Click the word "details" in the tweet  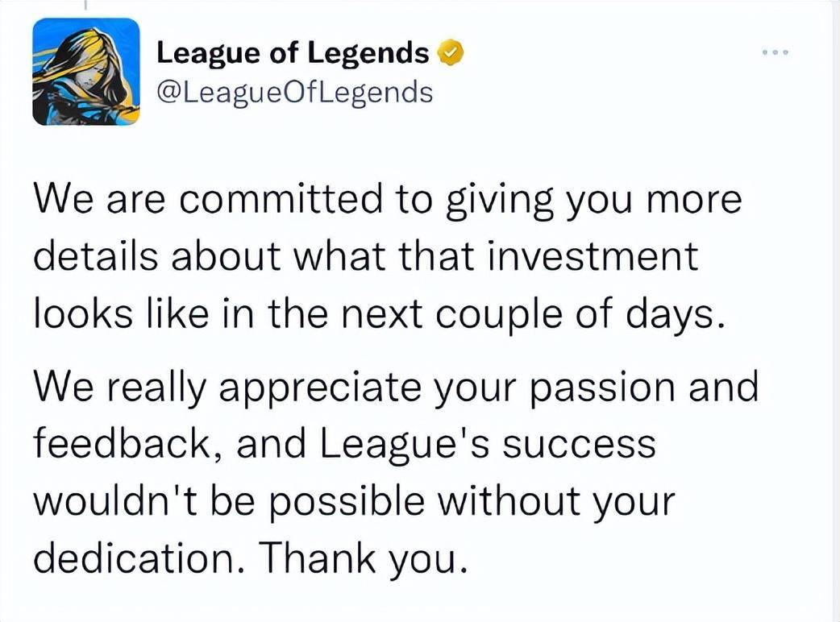(96, 255)
